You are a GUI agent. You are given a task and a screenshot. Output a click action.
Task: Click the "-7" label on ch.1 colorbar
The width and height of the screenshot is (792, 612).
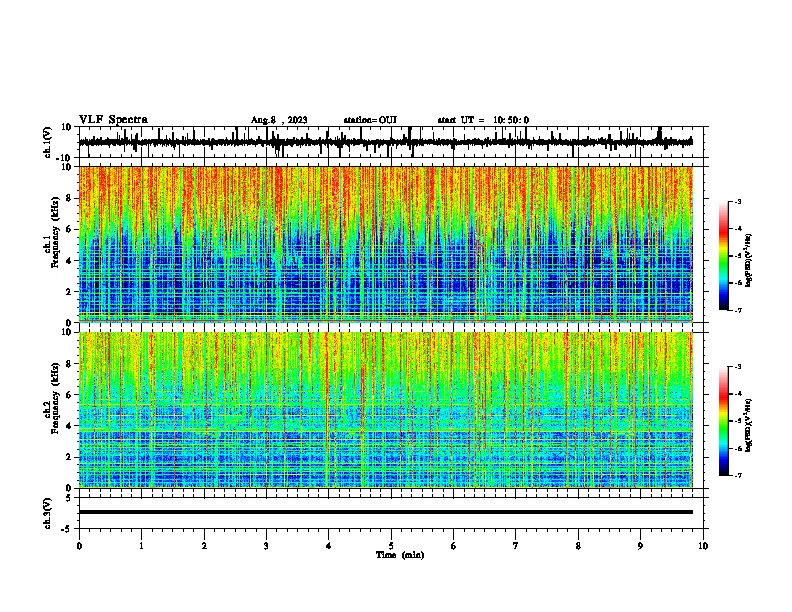(x=737, y=310)
